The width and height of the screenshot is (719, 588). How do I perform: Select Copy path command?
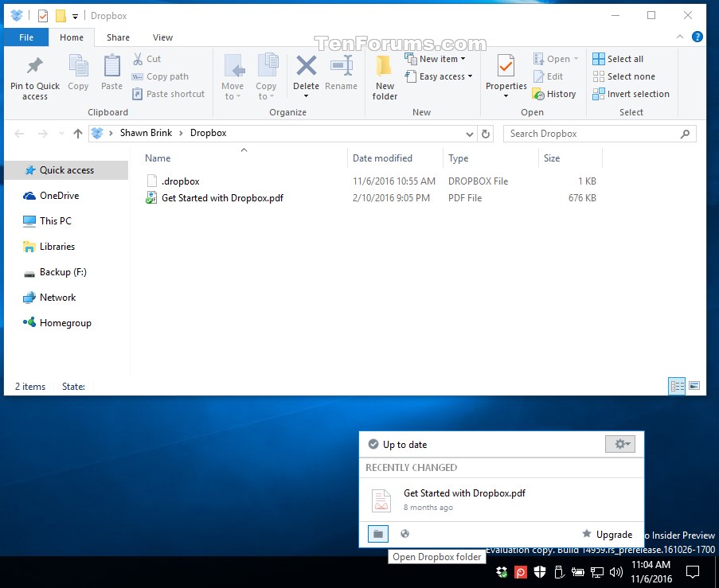tap(160, 76)
